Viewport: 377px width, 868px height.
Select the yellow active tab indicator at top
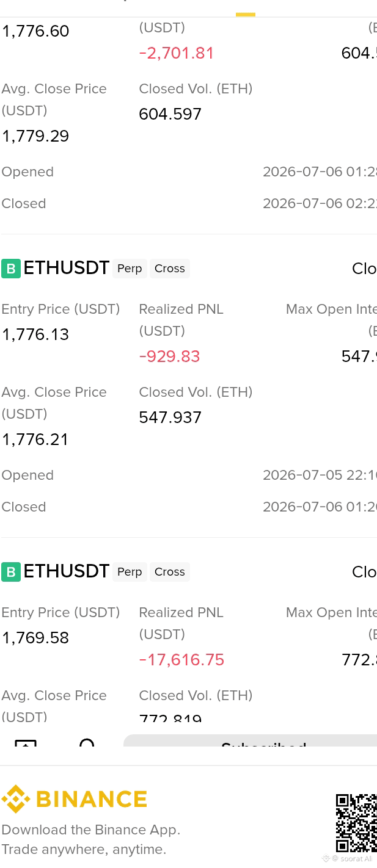[246, 14]
